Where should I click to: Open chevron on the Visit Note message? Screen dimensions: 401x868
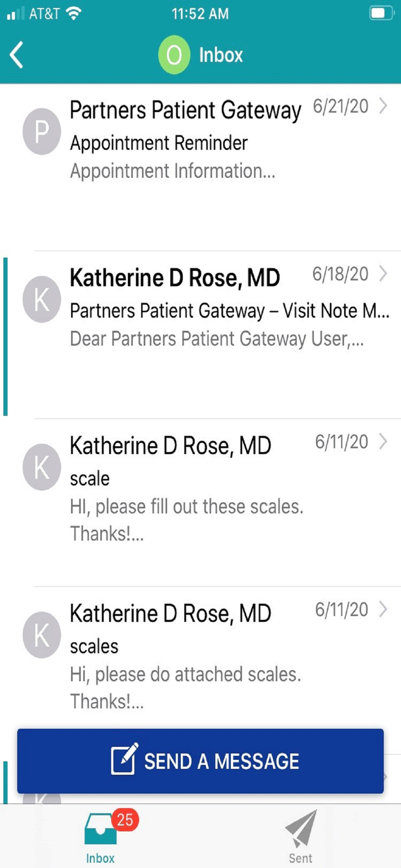point(384,275)
